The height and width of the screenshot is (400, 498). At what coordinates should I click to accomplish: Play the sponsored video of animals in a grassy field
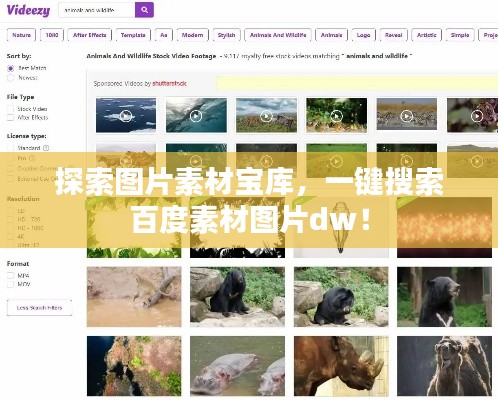point(266,116)
